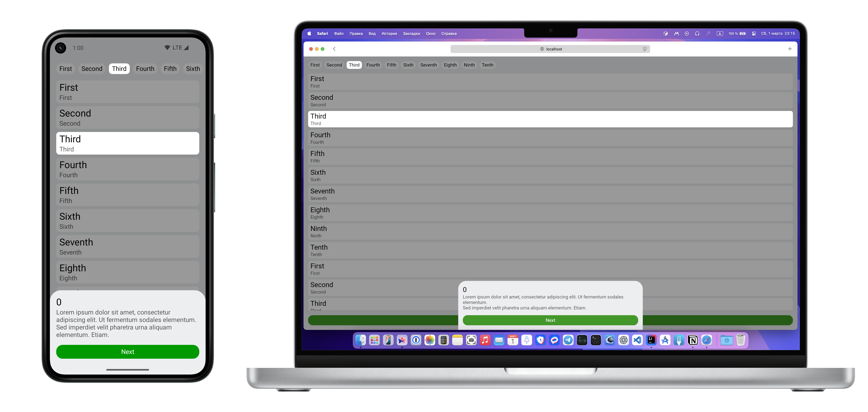Image resolution: width=868 pixels, height=412 pixels.
Task: Open IntelliJ IDEA from the Dock
Action: 651,340
